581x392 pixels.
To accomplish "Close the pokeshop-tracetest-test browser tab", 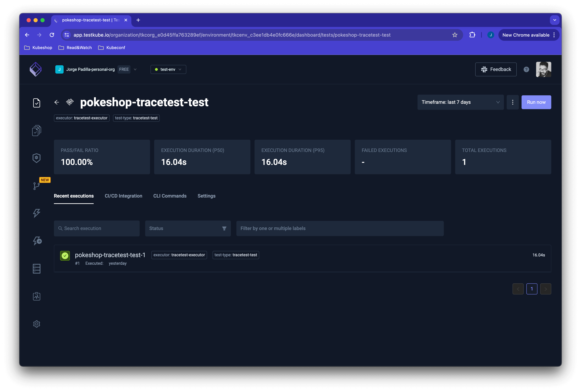I will tap(126, 20).
